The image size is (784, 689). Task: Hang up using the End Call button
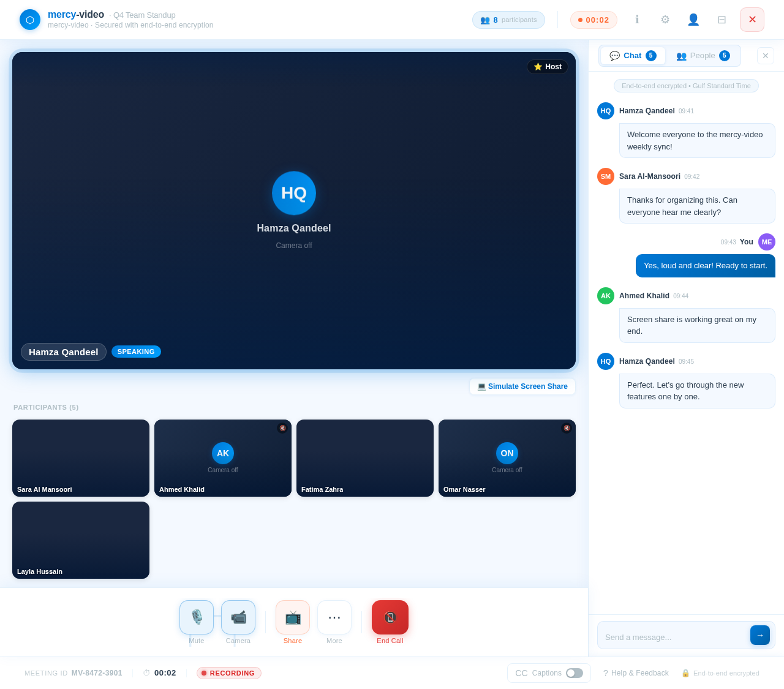click(x=390, y=617)
